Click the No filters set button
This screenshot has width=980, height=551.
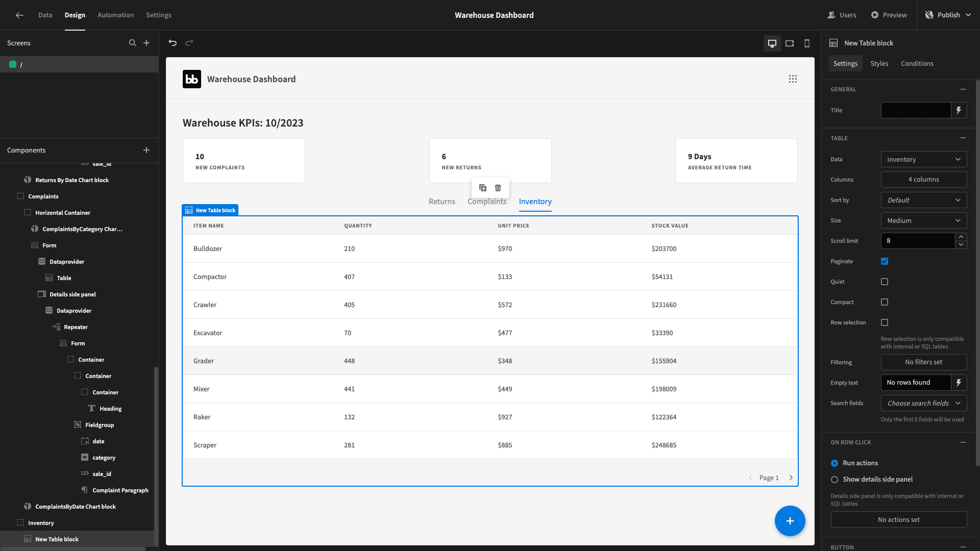(924, 362)
